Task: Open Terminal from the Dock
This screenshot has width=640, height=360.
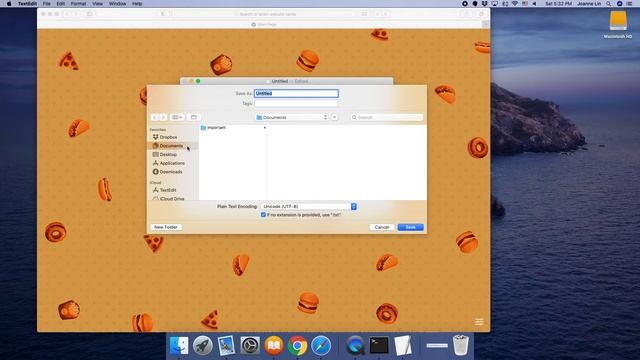Action: (x=379, y=345)
